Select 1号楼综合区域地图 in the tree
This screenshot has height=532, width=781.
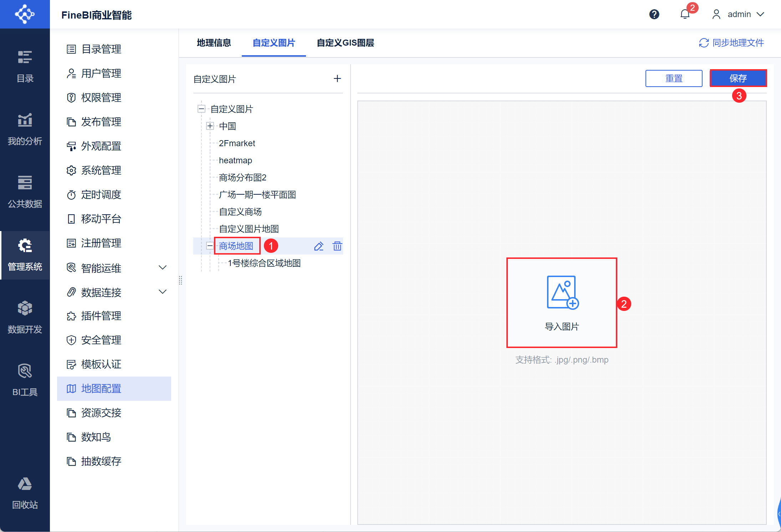pyautogui.click(x=264, y=263)
